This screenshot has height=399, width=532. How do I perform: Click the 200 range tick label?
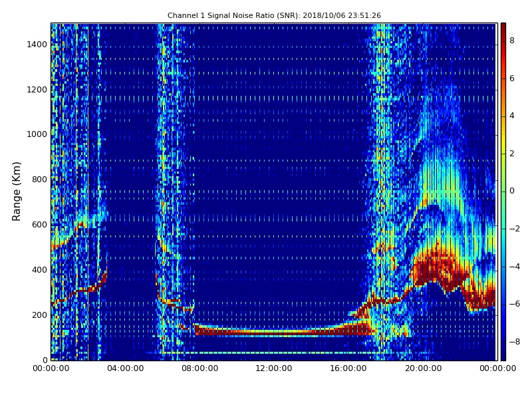[x=39, y=315]
